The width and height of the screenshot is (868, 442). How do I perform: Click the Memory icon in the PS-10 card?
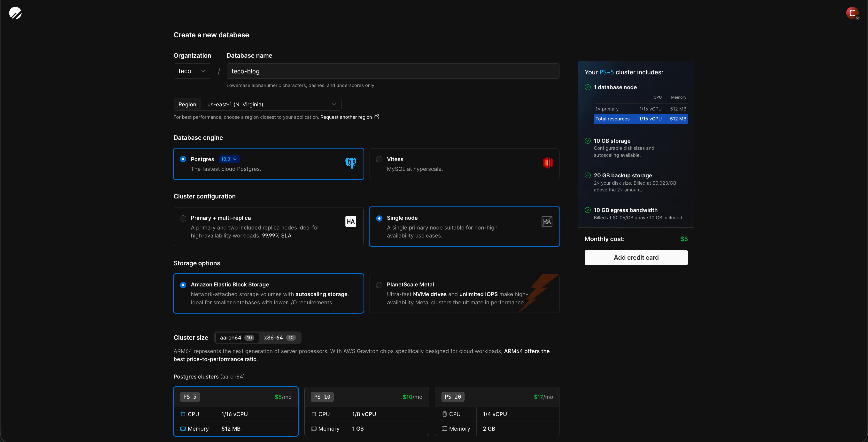coord(314,428)
